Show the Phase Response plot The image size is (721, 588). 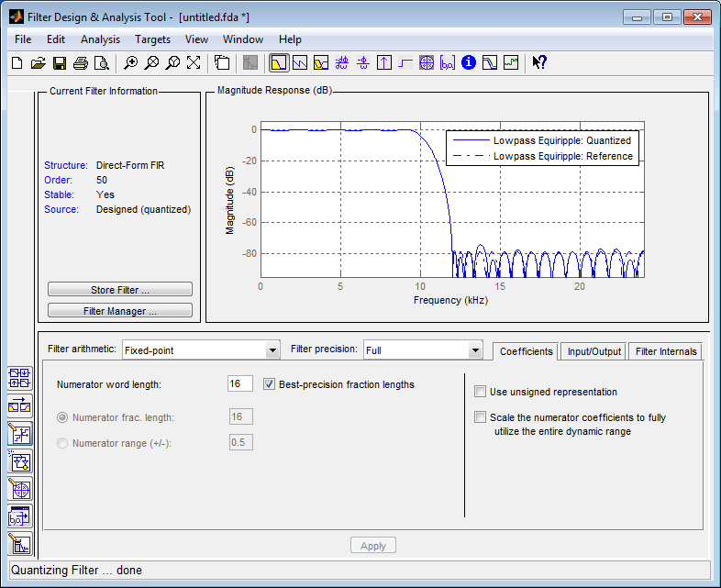(x=300, y=63)
